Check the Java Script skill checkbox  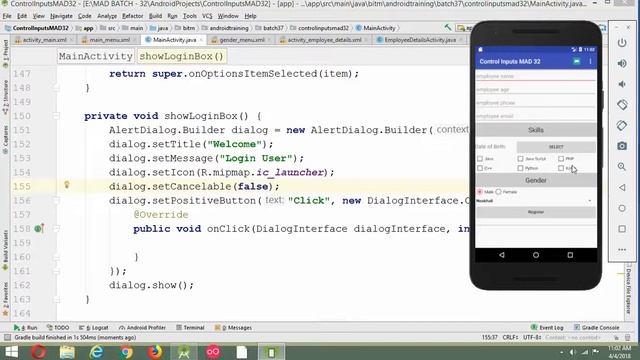520,158
